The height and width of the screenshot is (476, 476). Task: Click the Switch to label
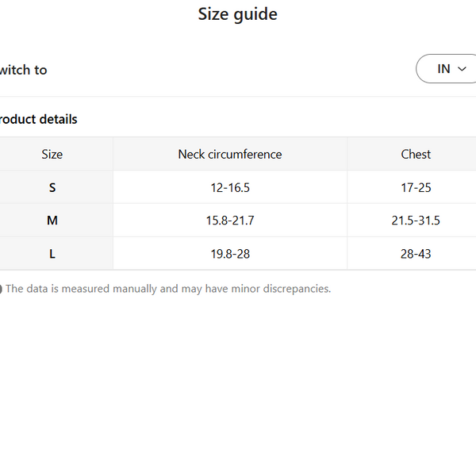(23, 70)
